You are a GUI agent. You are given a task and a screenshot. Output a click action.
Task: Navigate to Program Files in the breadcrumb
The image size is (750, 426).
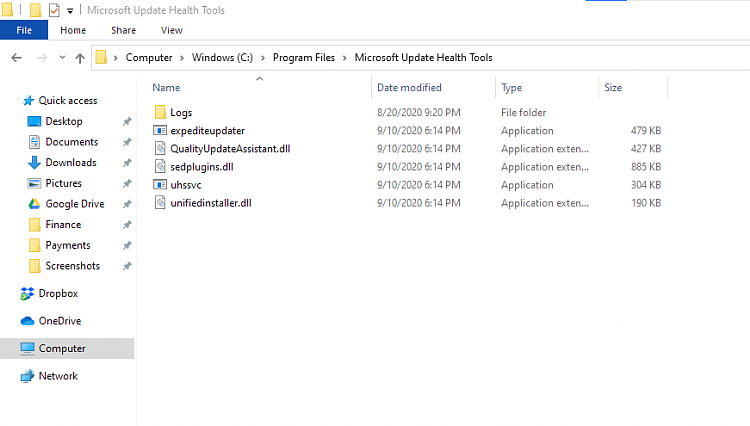pos(304,57)
